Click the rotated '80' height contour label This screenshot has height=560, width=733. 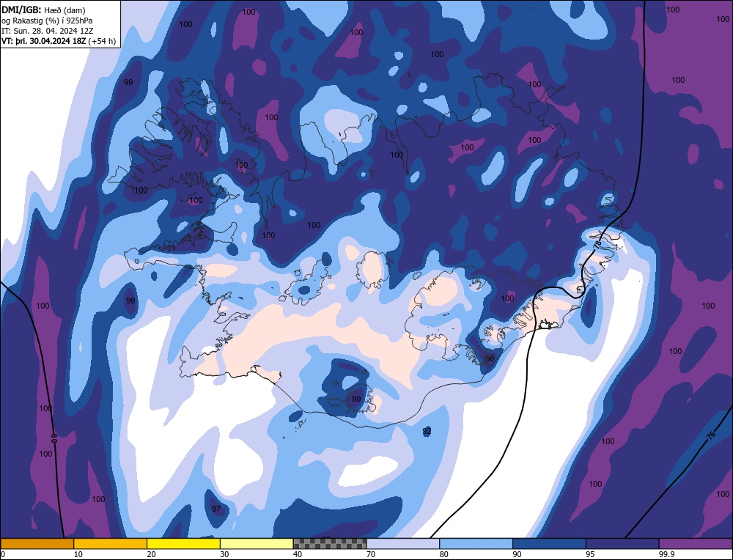pyautogui.click(x=54, y=438)
